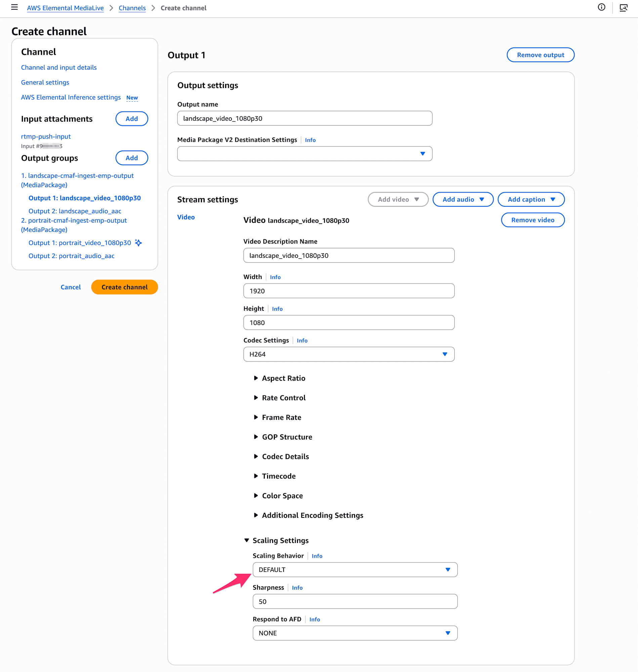Add a new output group

(x=132, y=158)
